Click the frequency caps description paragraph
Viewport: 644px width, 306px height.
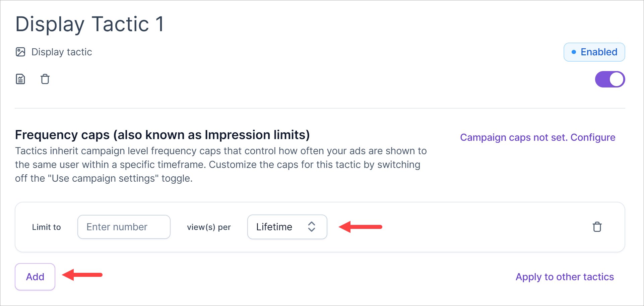[220, 165]
